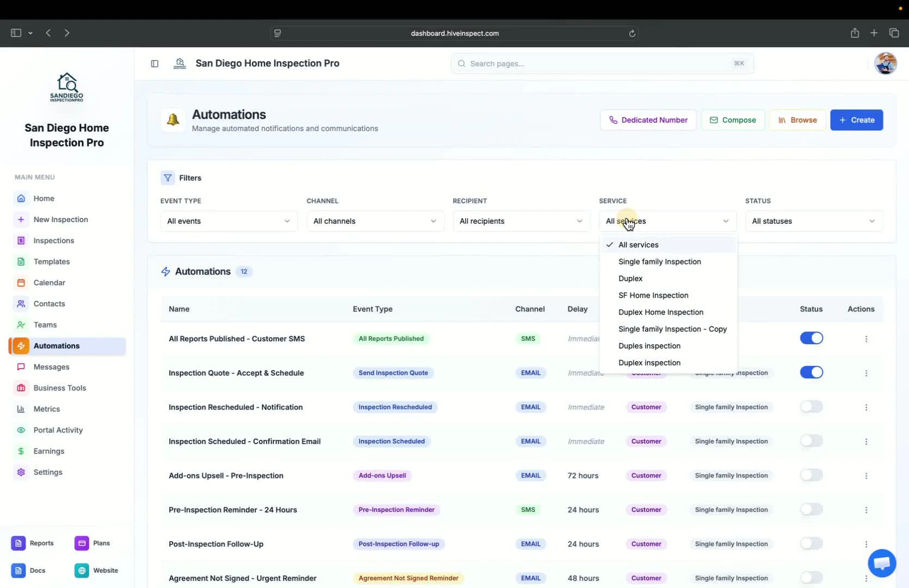Select the Calendar icon in sidebar
This screenshot has height=588, width=909.
tap(21, 283)
